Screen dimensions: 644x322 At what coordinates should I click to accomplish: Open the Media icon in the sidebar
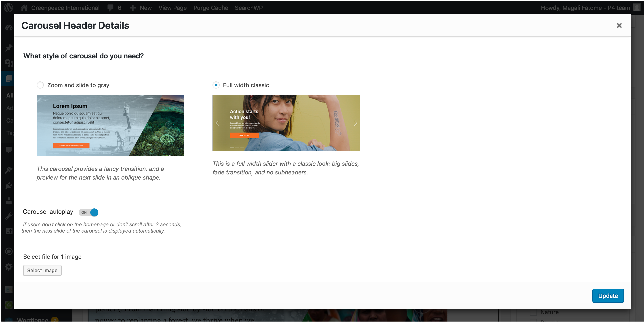[9, 63]
